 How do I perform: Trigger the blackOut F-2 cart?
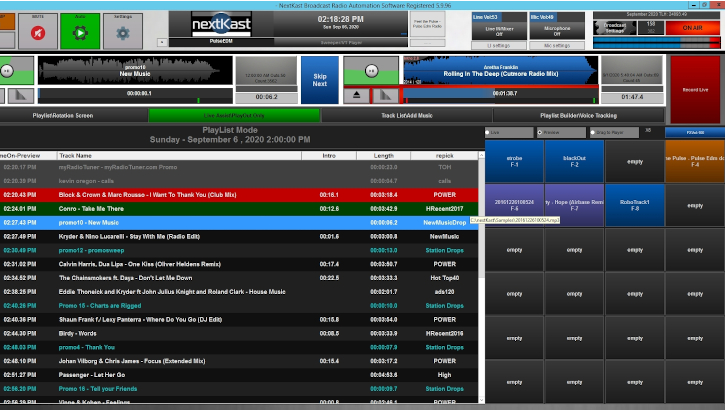[574, 161]
